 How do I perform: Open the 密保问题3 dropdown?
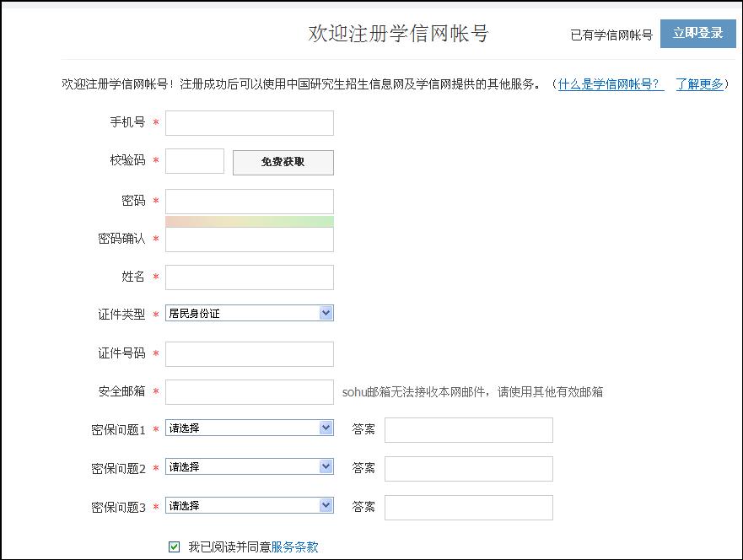point(250,506)
